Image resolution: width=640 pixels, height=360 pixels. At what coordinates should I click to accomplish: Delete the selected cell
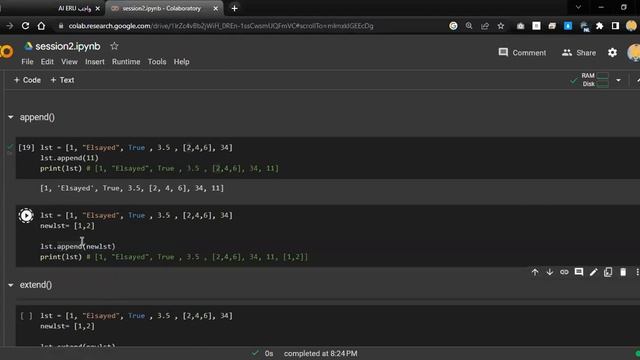click(623, 272)
